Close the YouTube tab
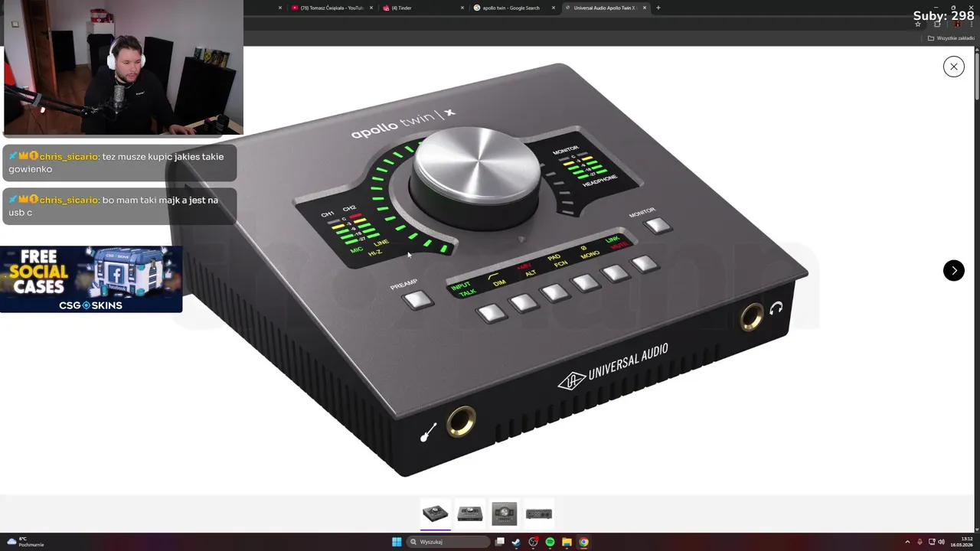This screenshot has width=980, height=551. pyautogui.click(x=371, y=8)
